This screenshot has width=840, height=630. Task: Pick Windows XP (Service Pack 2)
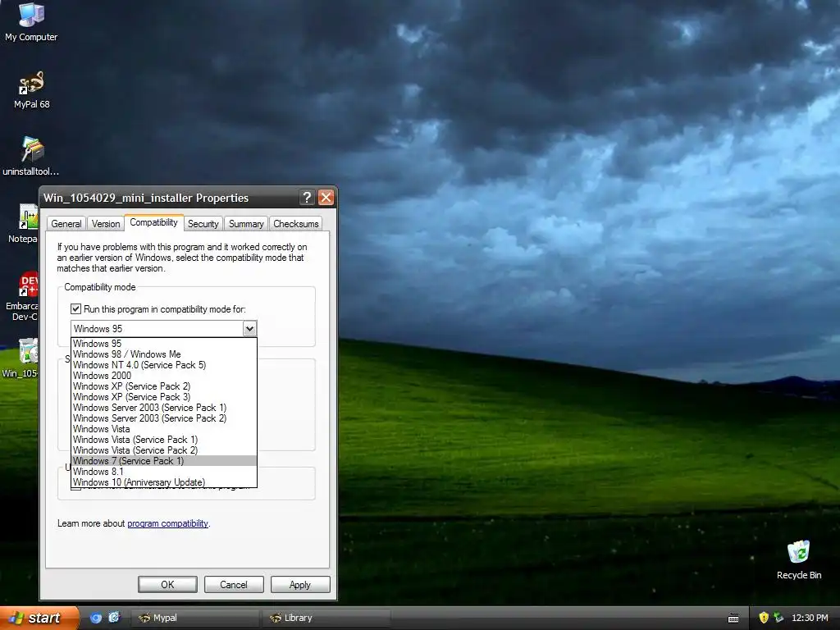point(164,386)
